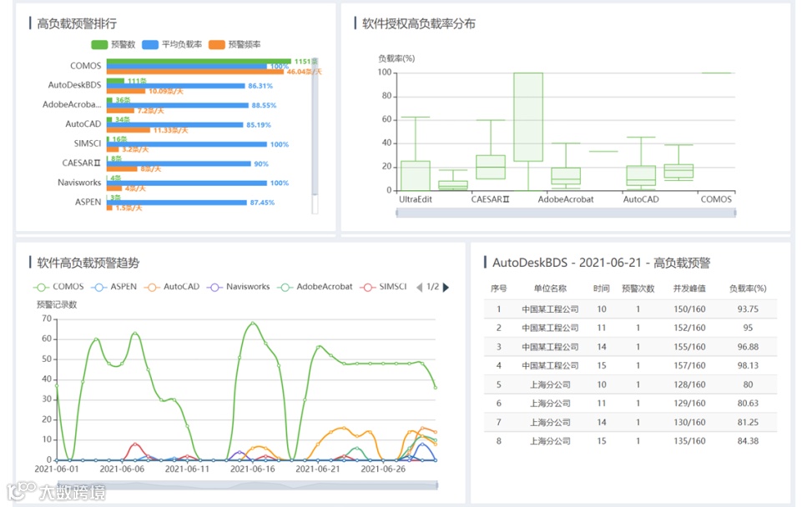The width and height of the screenshot is (812, 507).
Task: Click the trend chart date zoom slider
Action: click(248, 484)
